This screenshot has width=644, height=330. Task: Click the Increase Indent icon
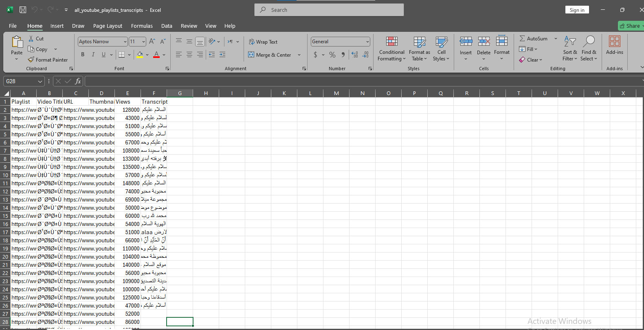(x=222, y=55)
